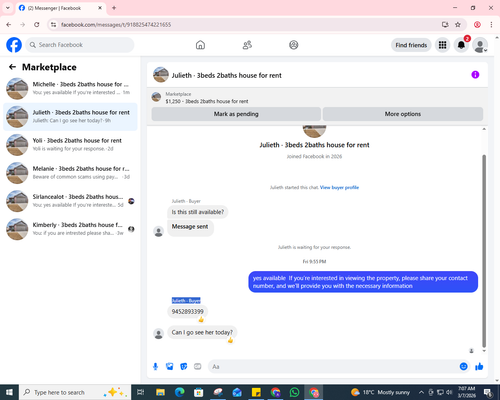
Task: Click the $1,250 listing thumbnail in header
Action: pos(156,97)
